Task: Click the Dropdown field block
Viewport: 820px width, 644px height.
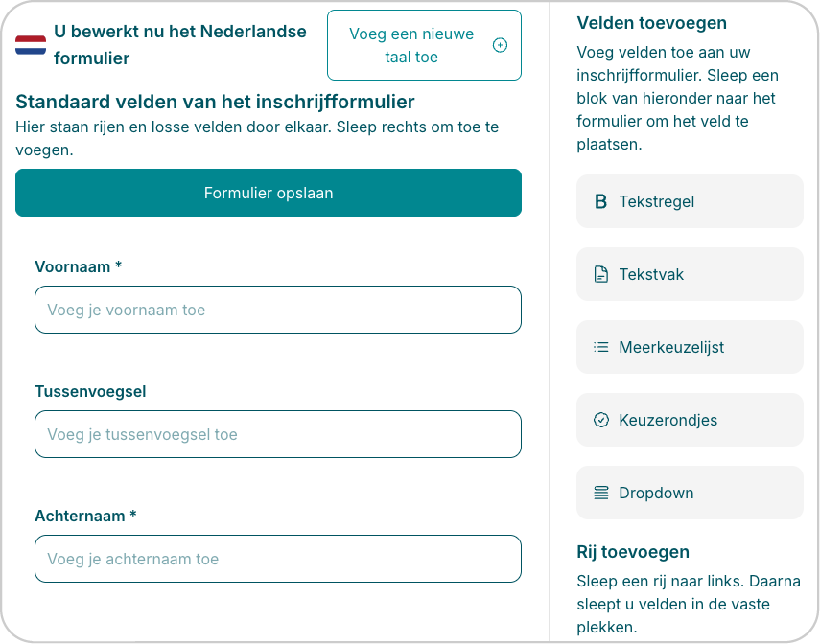Action: 690,493
